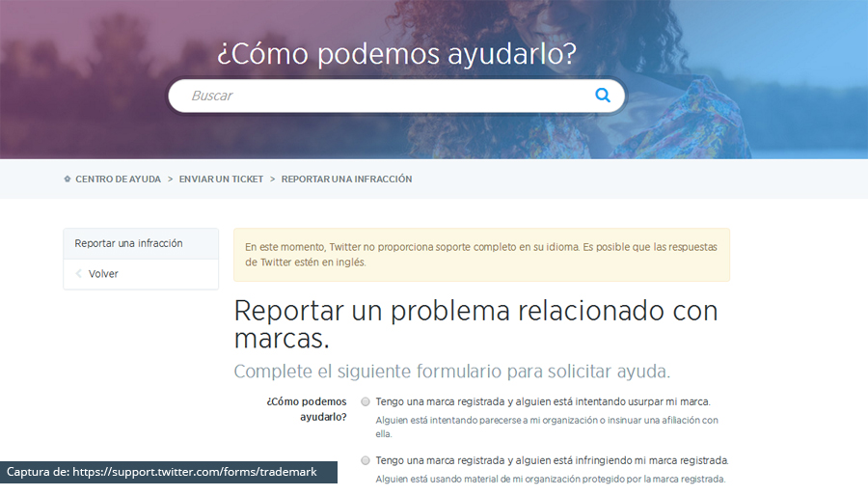Click the '¿Cómo podemos ayudarlo?' form label
This screenshot has width=868, height=496.
click(x=307, y=409)
